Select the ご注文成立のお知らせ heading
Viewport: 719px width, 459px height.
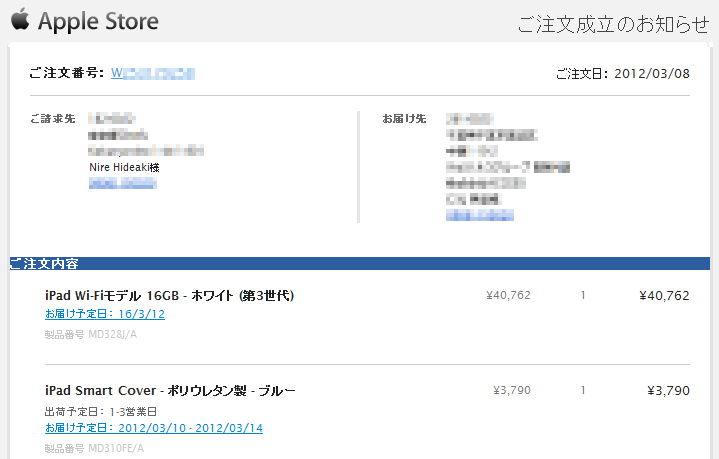[x=614, y=24]
